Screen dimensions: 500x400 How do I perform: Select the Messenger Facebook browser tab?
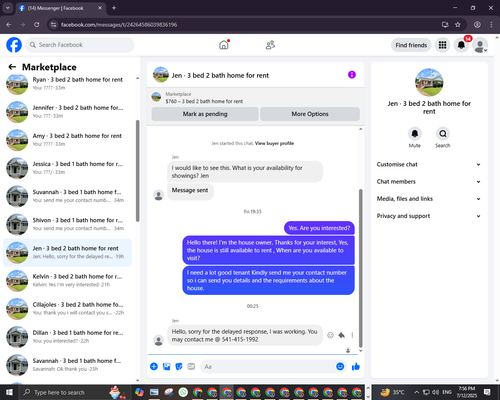point(60,8)
